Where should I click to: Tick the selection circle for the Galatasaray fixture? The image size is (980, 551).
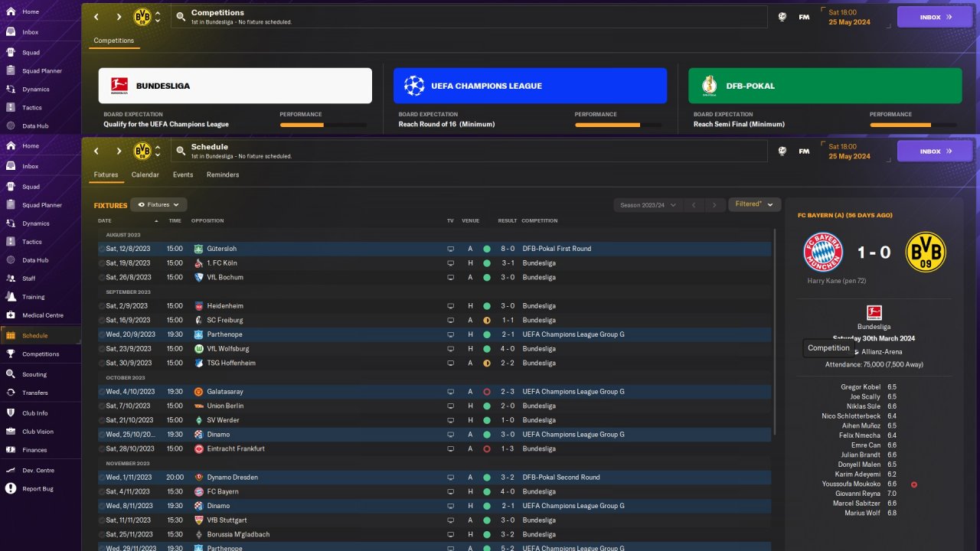coord(102,392)
